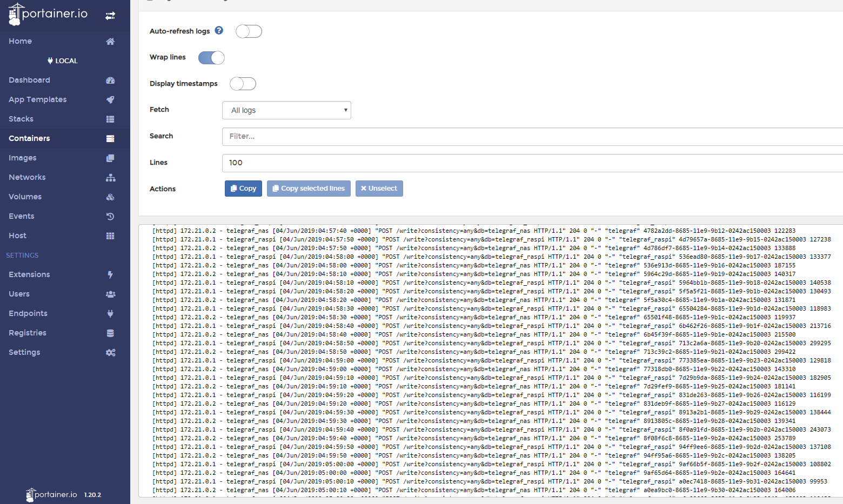Click the Networks sitemap icon
843x504 pixels.
[x=110, y=178]
